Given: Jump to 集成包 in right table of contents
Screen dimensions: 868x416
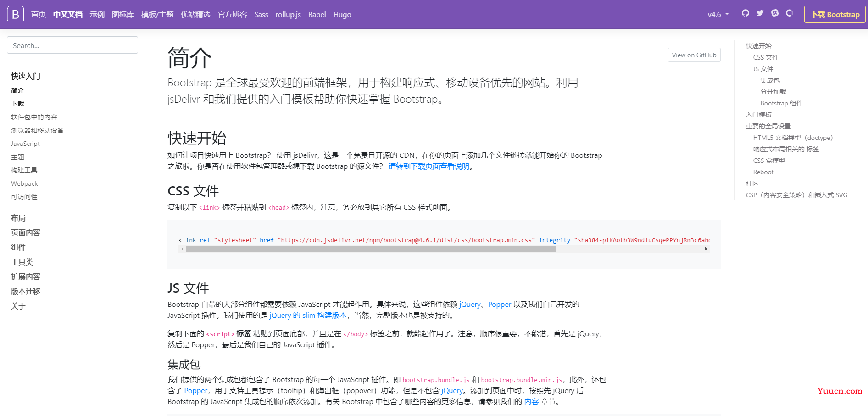Looking at the screenshot, I should pyautogui.click(x=770, y=80).
